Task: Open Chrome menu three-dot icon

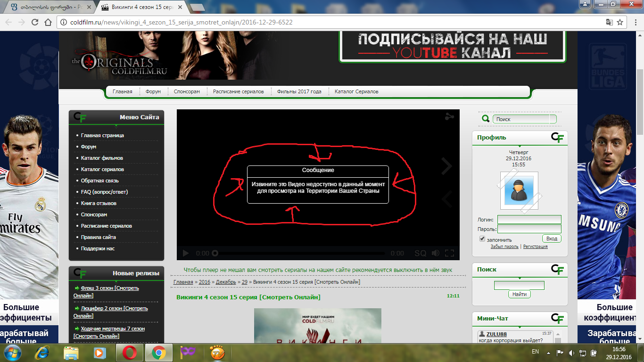Action: (x=635, y=22)
